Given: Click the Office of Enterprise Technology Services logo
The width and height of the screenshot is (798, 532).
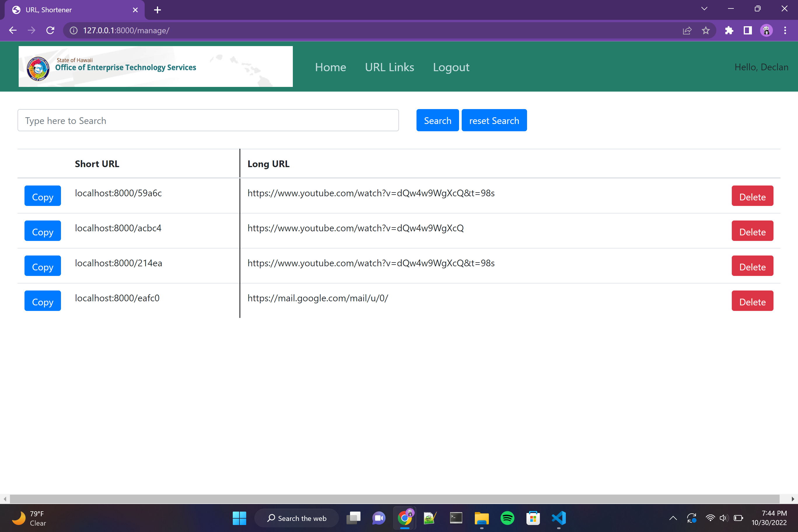Looking at the screenshot, I should 155,66.
